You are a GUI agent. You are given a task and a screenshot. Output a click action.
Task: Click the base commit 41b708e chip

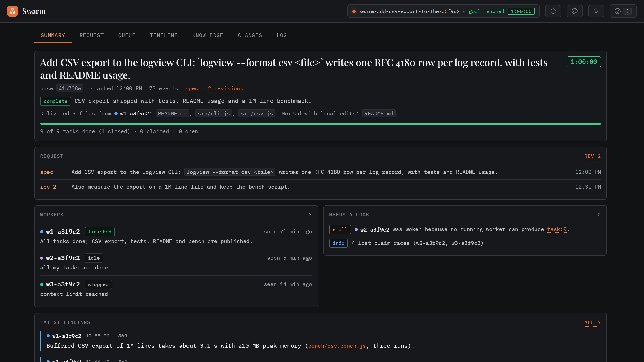point(70,88)
